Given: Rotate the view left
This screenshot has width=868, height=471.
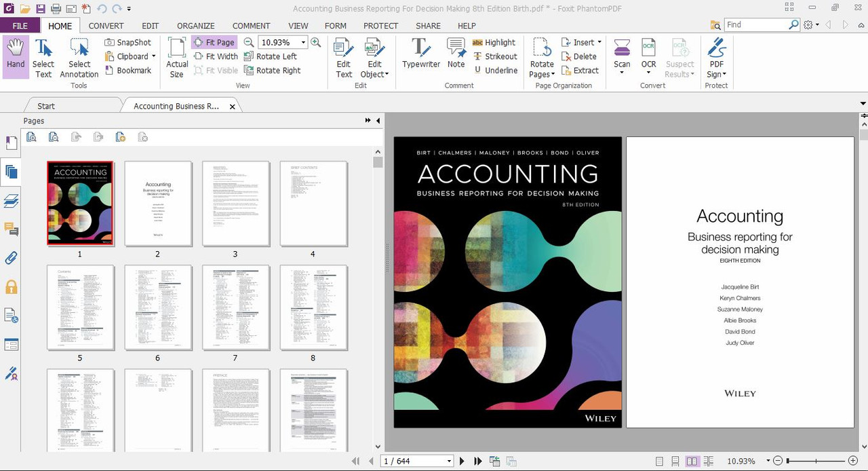Looking at the screenshot, I should 271,56.
